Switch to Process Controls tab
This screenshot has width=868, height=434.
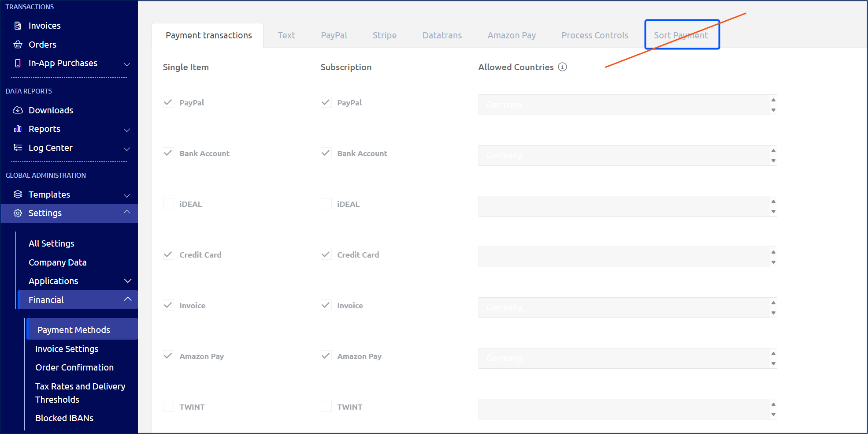(595, 35)
